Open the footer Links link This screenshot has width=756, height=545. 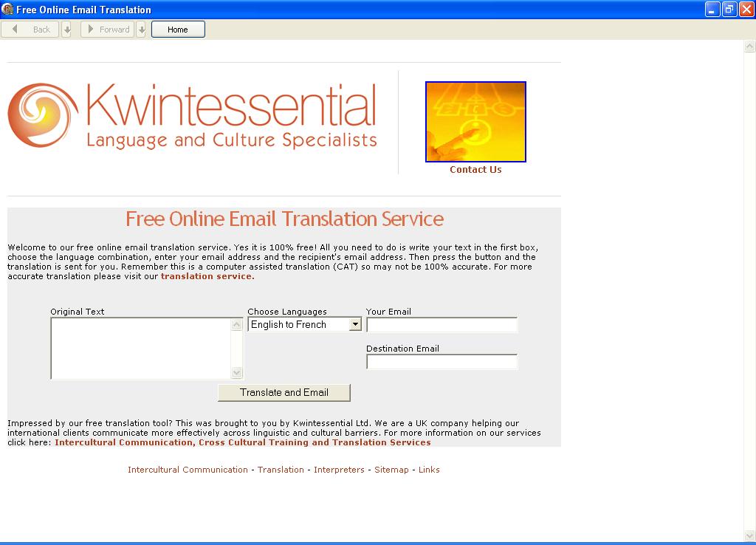429,470
